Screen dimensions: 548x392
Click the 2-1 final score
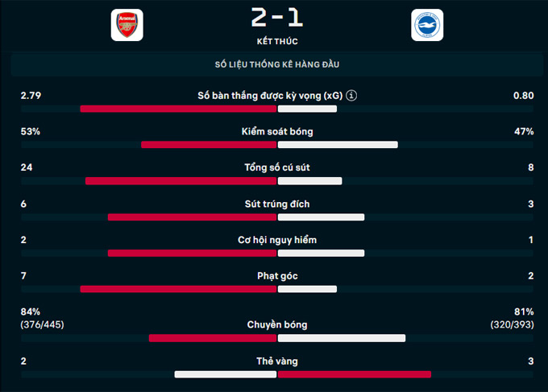(276, 18)
